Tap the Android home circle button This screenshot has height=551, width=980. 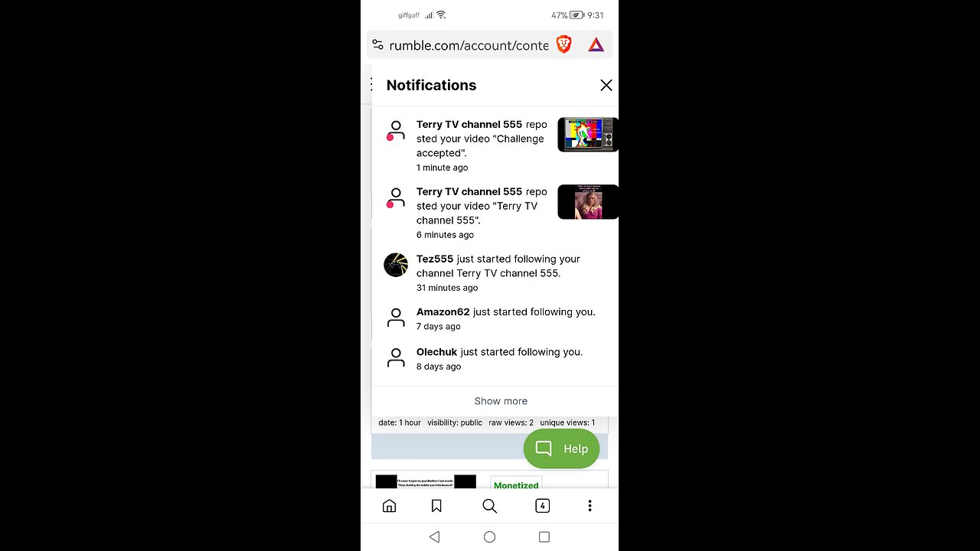click(x=490, y=537)
